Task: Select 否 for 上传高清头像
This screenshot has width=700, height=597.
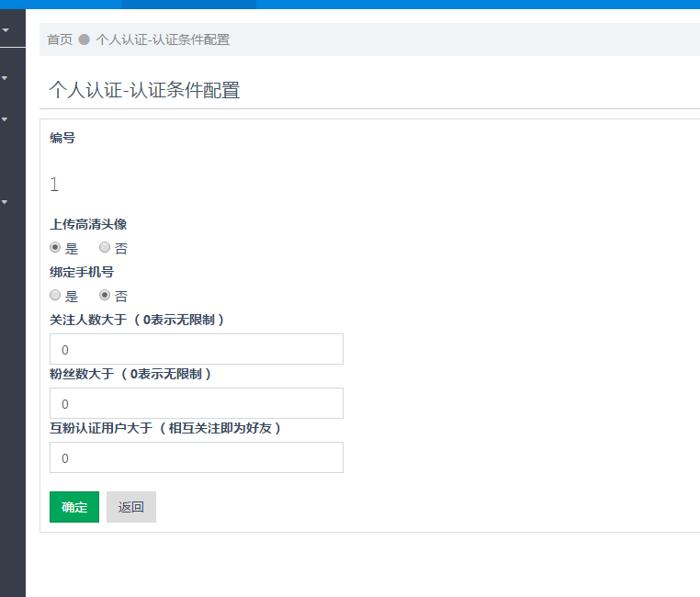Action: (x=105, y=247)
